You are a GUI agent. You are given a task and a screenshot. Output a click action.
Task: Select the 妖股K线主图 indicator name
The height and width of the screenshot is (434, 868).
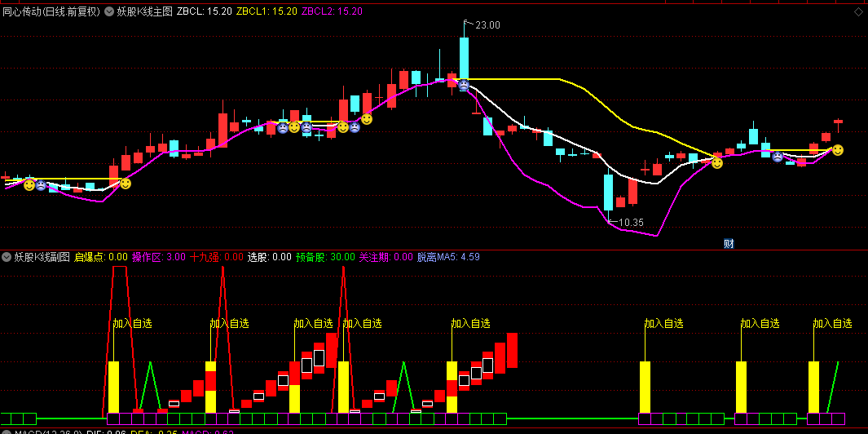(145, 11)
